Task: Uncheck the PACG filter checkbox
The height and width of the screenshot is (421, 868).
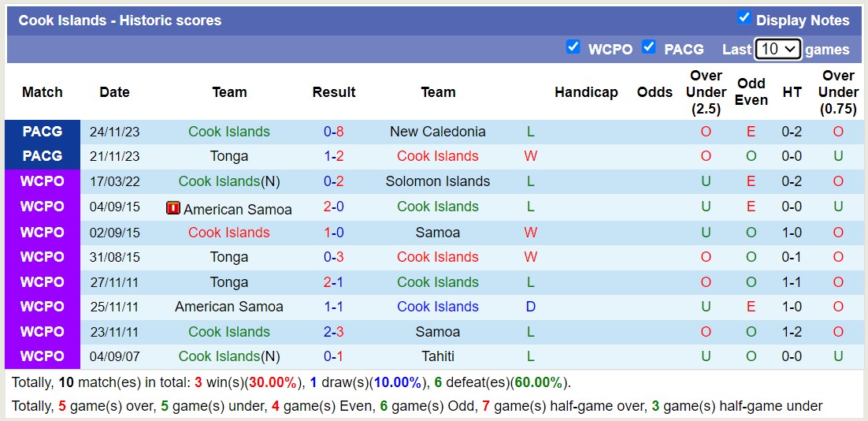Action: [x=649, y=47]
